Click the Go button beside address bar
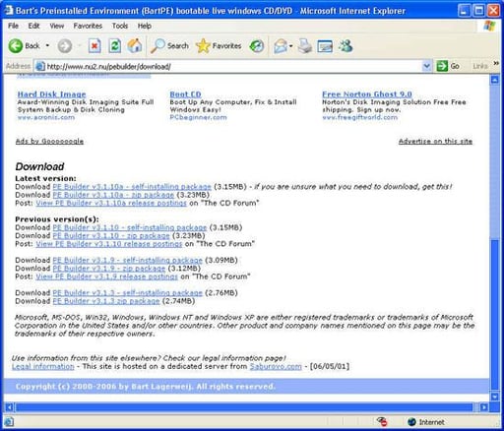The width and height of the screenshot is (504, 431). click(x=448, y=66)
